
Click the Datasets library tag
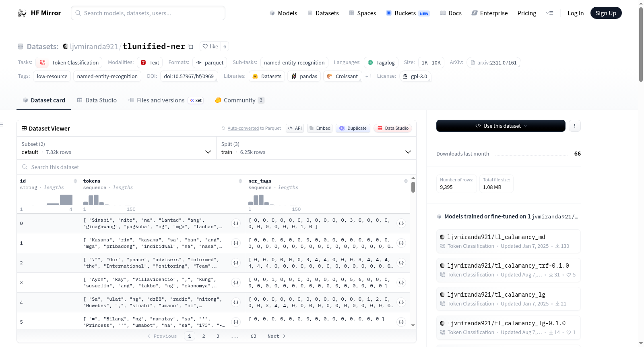[267, 76]
